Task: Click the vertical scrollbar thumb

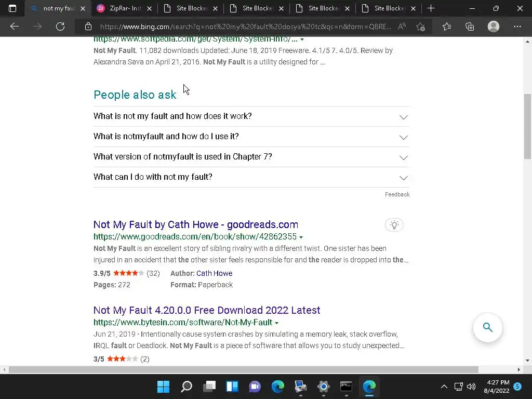Action: (x=527, y=126)
